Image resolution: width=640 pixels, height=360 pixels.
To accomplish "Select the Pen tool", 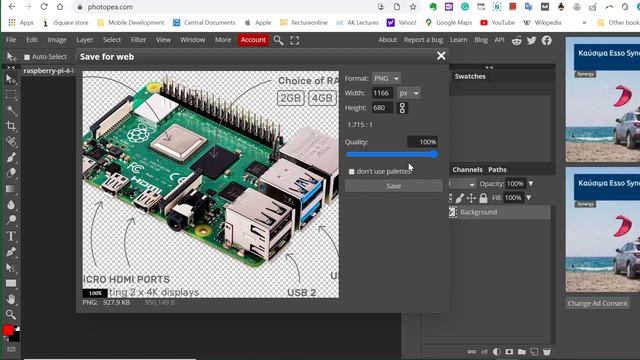I will coord(11,251).
